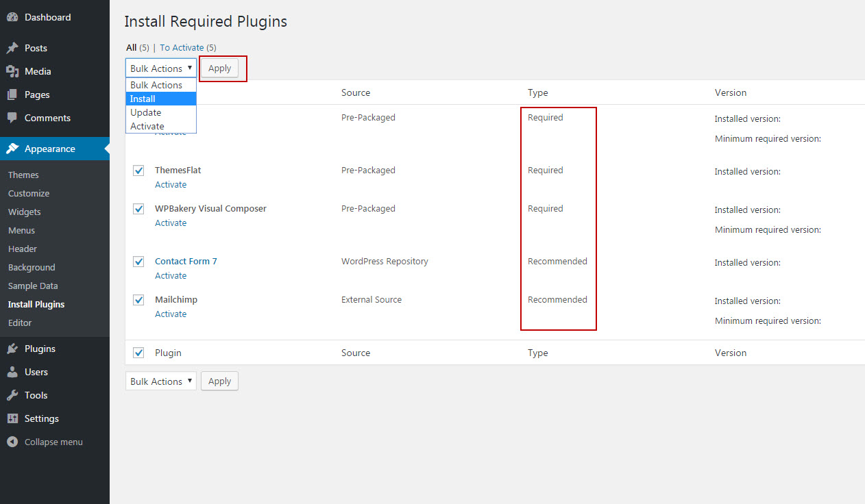
Task: Toggle the Contact Form 7 checkbox
Action: [x=138, y=262]
